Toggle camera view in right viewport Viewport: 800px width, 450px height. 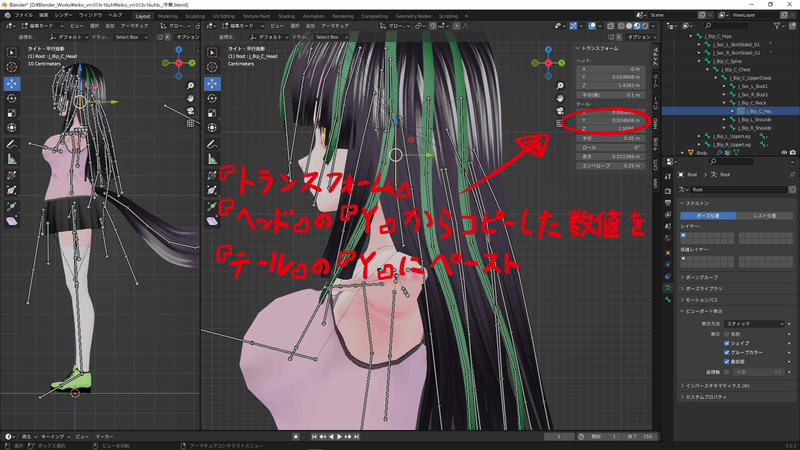[x=560, y=111]
